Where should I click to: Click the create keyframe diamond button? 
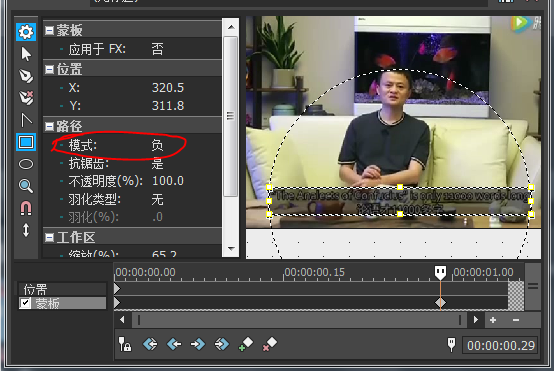pos(246,343)
